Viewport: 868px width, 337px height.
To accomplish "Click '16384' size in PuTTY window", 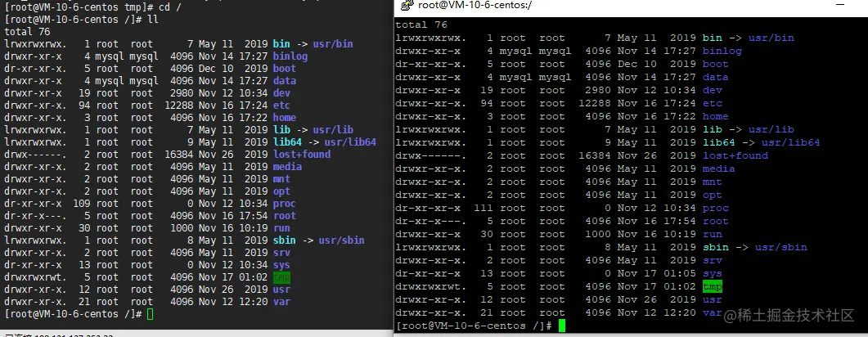I will pos(594,155).
